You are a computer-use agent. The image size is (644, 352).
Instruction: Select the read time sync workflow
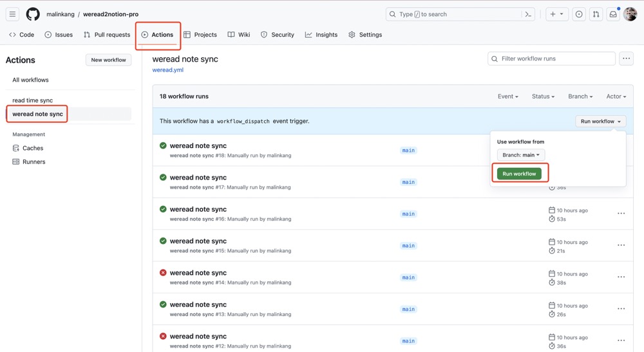tap(32, 100)
